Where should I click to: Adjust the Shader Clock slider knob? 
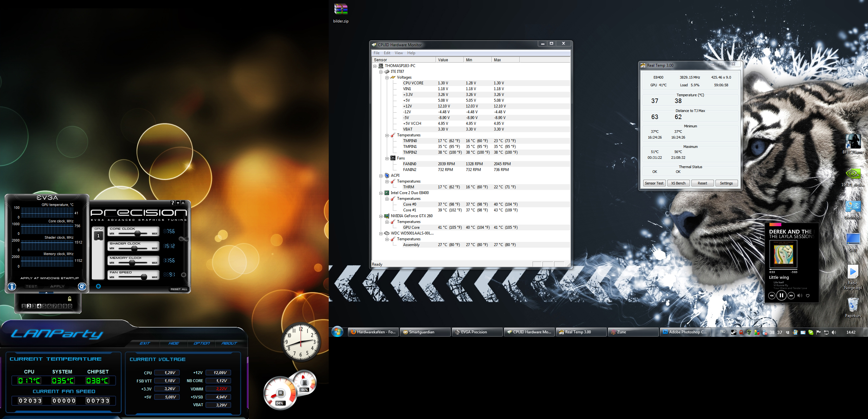pyautogui.click(x=134, y=248)
